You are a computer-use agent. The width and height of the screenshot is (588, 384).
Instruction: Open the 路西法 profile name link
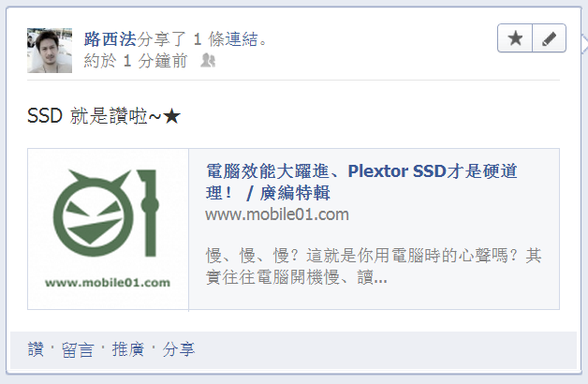[110, 39]
